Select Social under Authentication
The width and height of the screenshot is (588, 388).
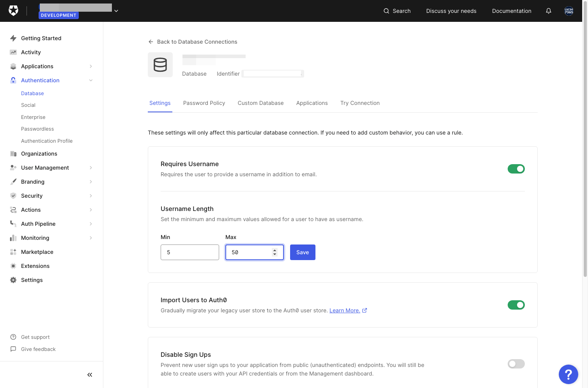point(28,105)
